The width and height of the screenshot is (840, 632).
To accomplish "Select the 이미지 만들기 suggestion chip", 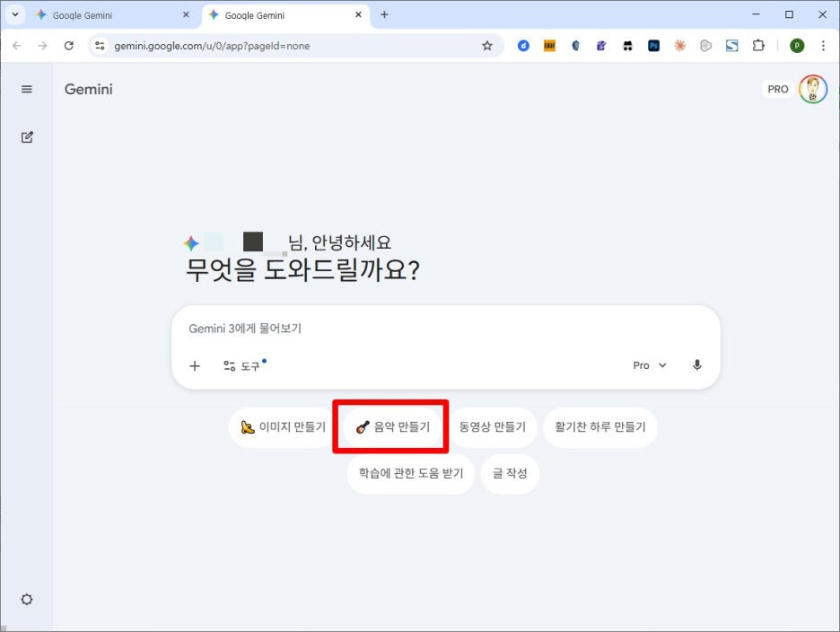I will coord(283,426).
